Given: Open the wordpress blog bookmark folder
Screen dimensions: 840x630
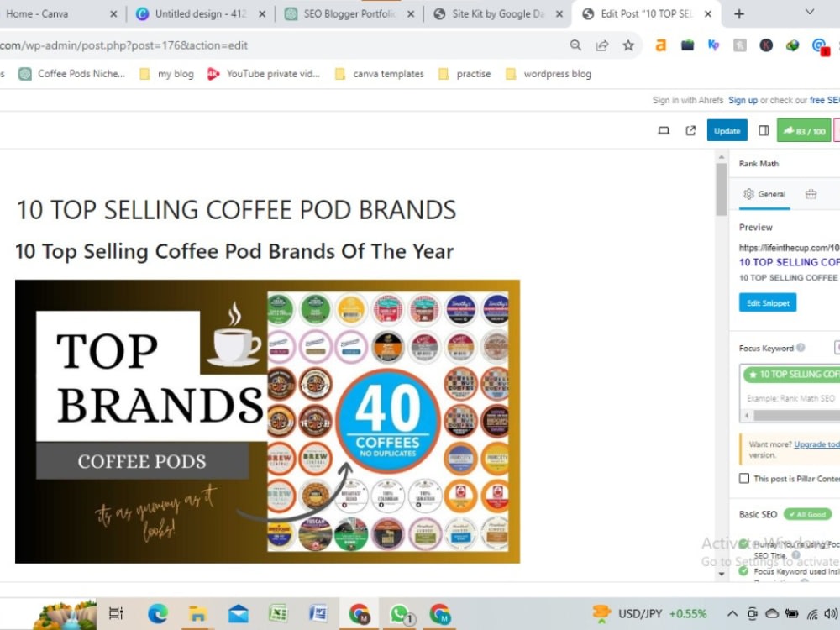Looking at the screenshot, I should [x=549, y=74].
